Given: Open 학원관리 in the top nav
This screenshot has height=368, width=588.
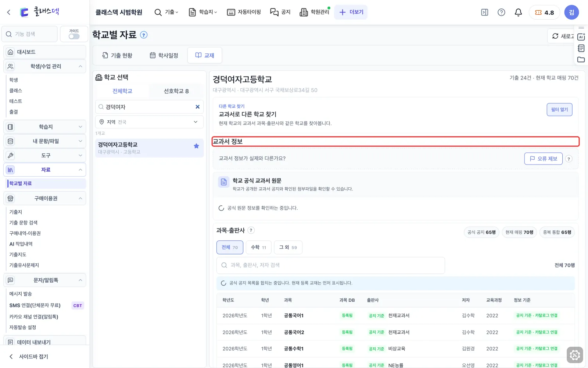Looking at the screenshot, I should tap(315, 12).
